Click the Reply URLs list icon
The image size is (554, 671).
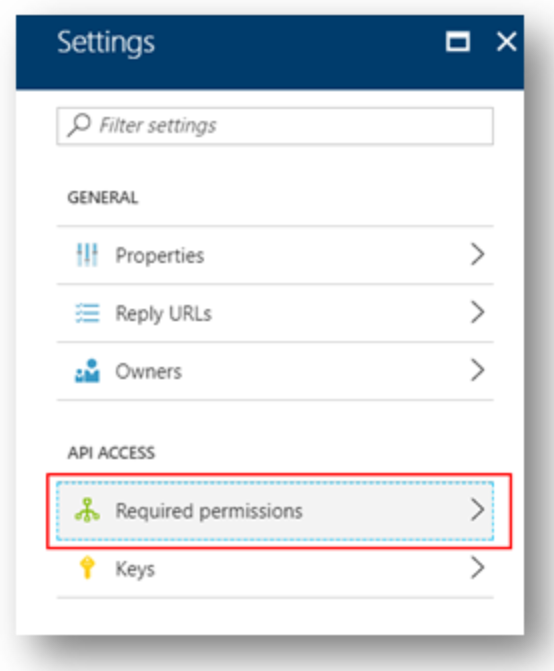pos(87,313)
